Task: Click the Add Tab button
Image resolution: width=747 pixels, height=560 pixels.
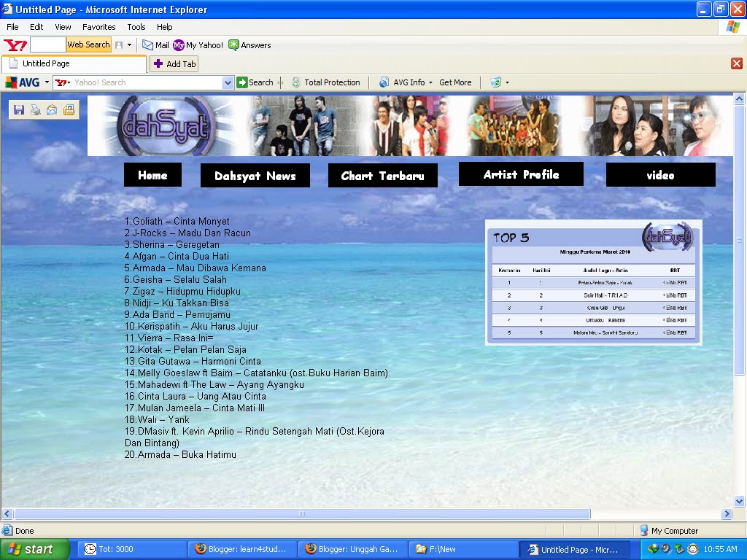Action: 174,64
